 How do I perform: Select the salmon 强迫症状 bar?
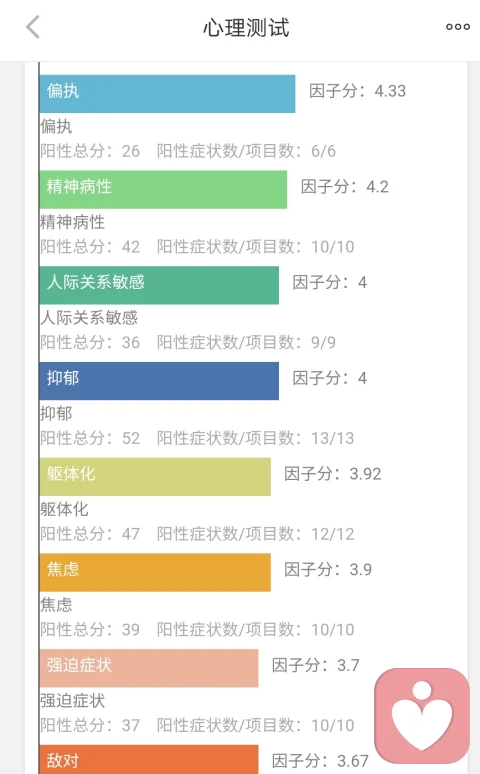pyautogui.click(x=149, y=668)
